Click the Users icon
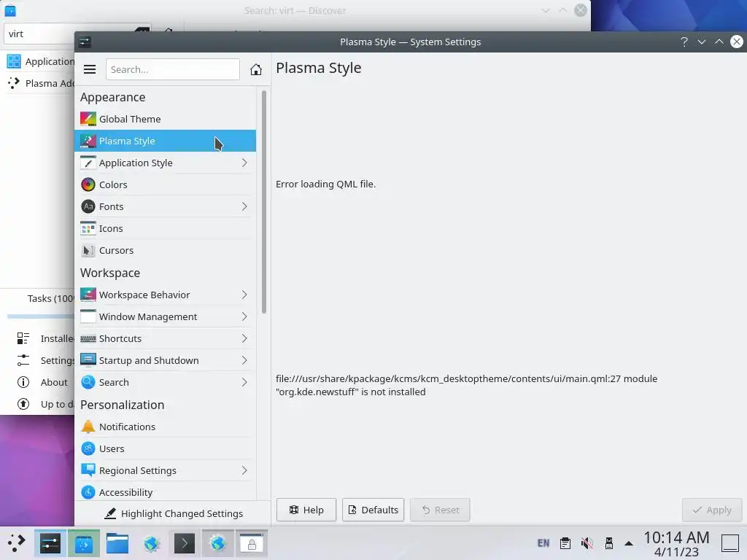 coord(88,448)
